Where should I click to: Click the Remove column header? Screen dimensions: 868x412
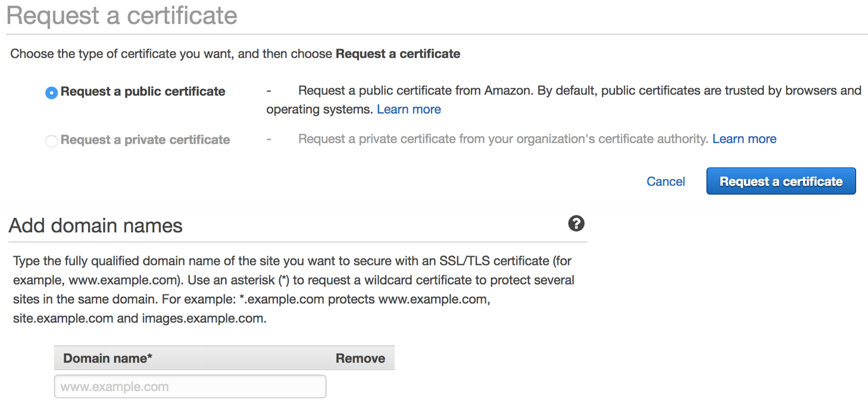[360, 358]
